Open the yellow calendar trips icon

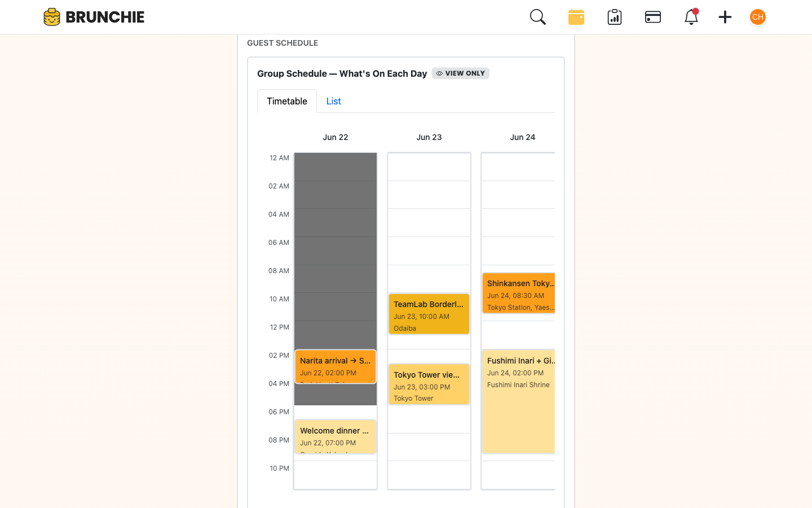pyautogui.click(x=576, y=17)
